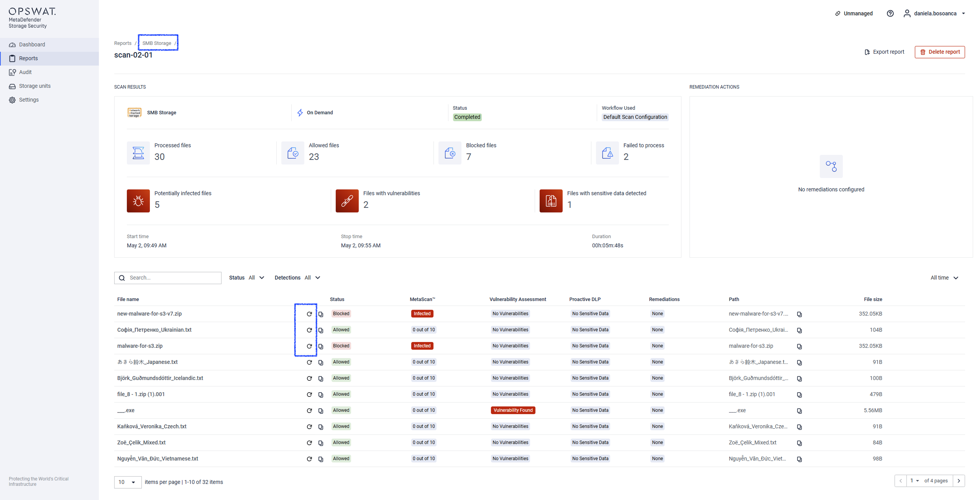Copy path of Nguyễn_Văn_Đức_Viet file
This screenshot has width=980, height=500.
pos(799,459)
